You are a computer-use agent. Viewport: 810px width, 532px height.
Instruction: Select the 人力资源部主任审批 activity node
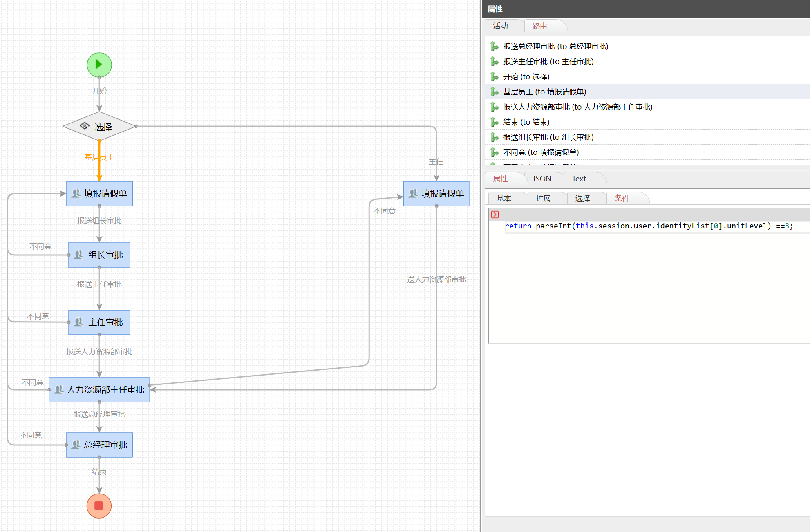click(x=99, y=390)
